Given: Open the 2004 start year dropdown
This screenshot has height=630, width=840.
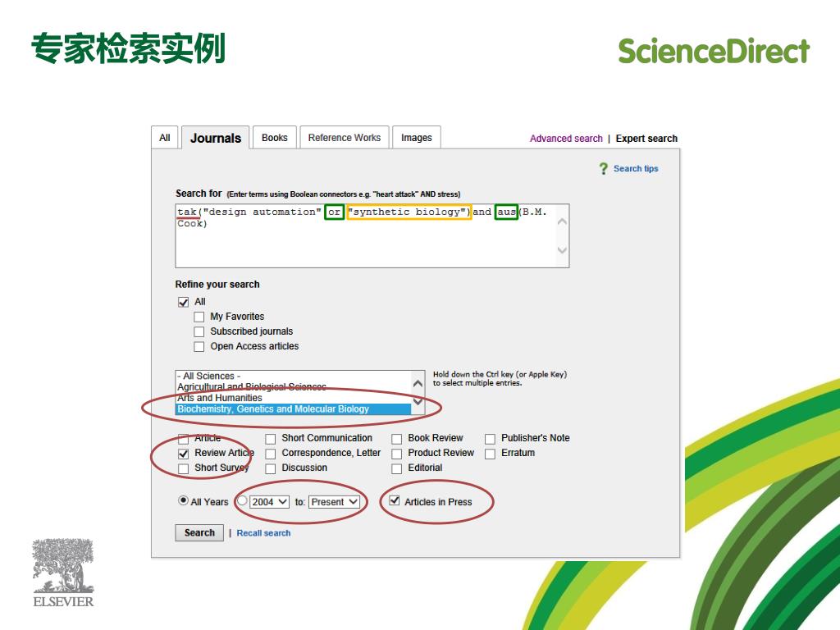Looking at the screenshot, I should 269,502.
